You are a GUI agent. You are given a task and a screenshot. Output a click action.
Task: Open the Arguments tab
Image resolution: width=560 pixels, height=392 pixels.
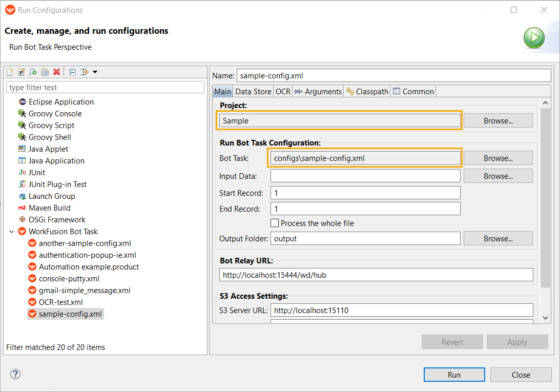318,92
